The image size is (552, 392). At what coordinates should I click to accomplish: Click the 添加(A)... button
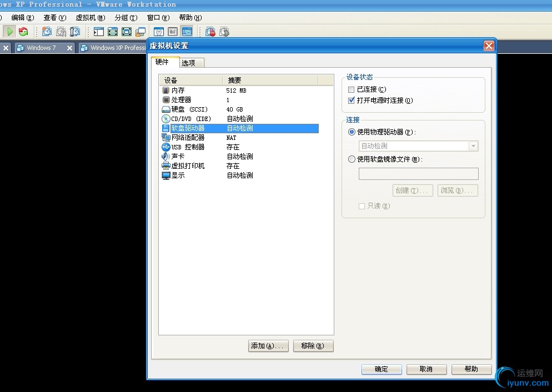(268, 346)
